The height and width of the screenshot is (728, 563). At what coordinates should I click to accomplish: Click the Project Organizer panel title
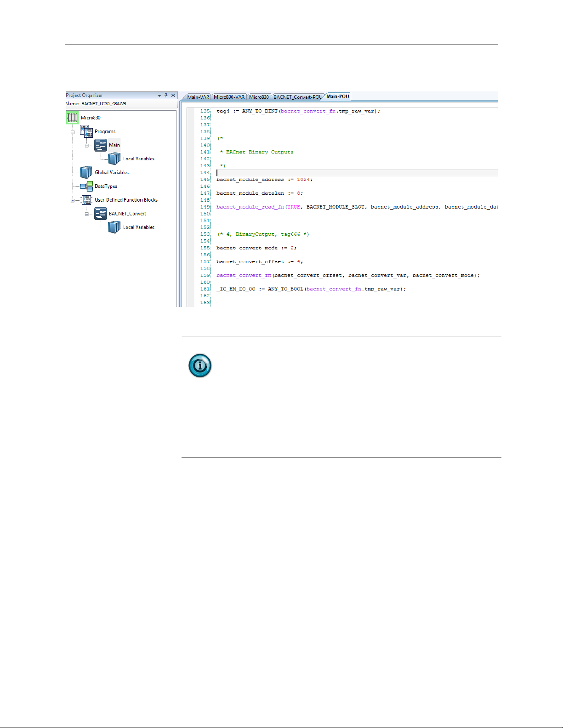pos(84,96)
